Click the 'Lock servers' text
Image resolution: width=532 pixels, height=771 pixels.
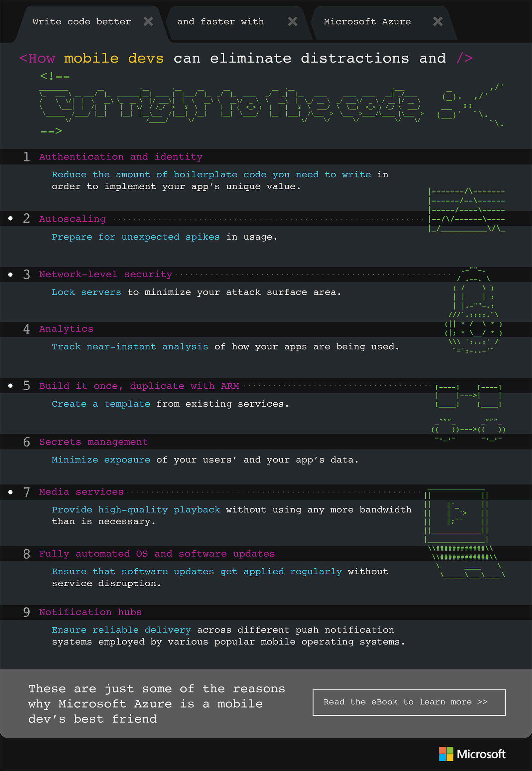coord(86,292)
